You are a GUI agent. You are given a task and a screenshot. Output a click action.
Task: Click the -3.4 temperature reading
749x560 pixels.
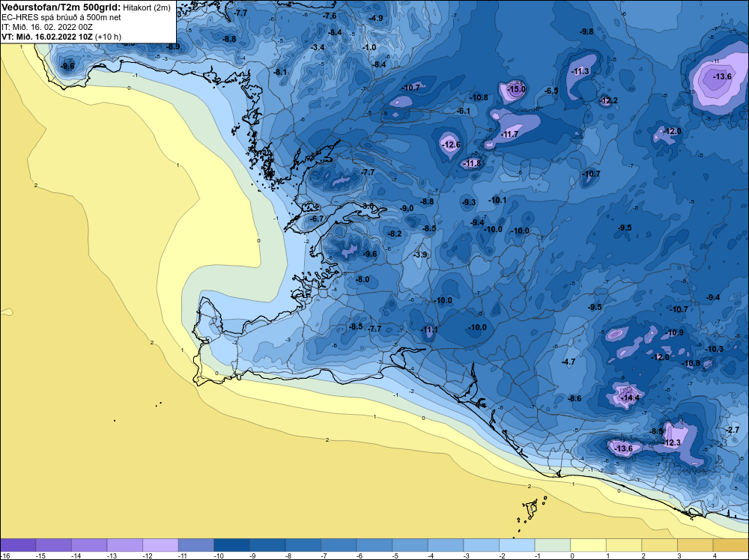(x=318, y=48)
